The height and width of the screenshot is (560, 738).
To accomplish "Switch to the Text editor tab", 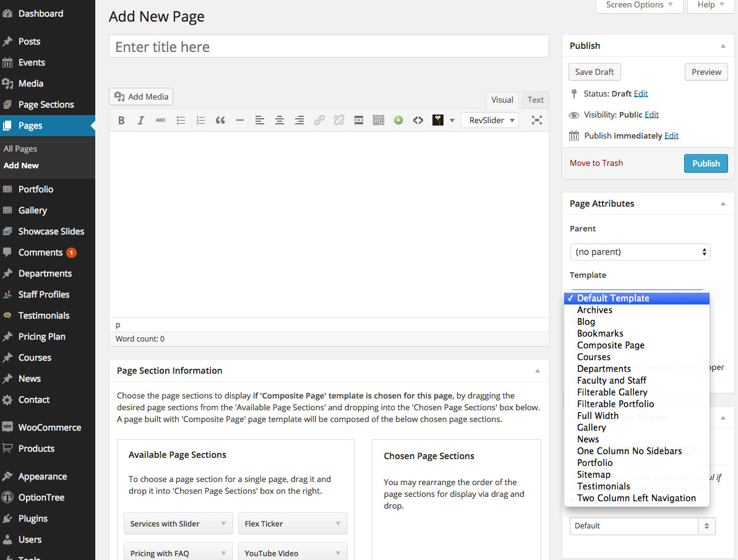I will coord(534,100).
